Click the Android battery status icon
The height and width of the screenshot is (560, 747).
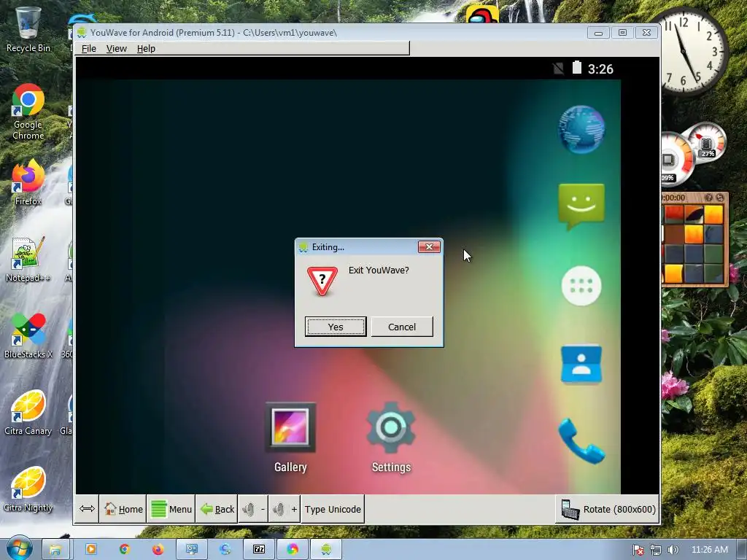[577, 68]
